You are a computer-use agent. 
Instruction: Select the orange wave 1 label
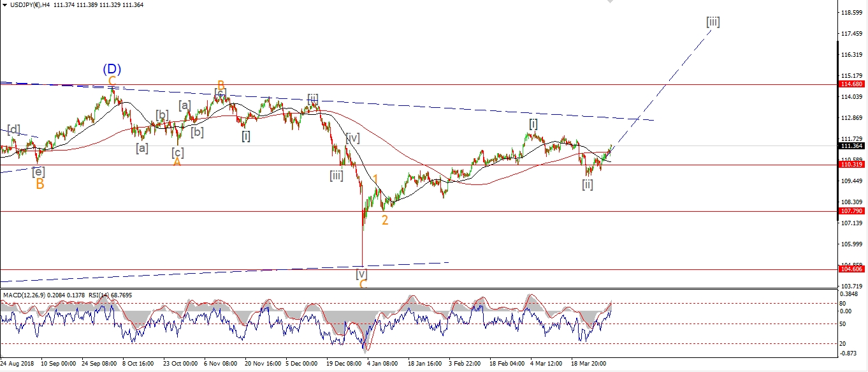376,180
